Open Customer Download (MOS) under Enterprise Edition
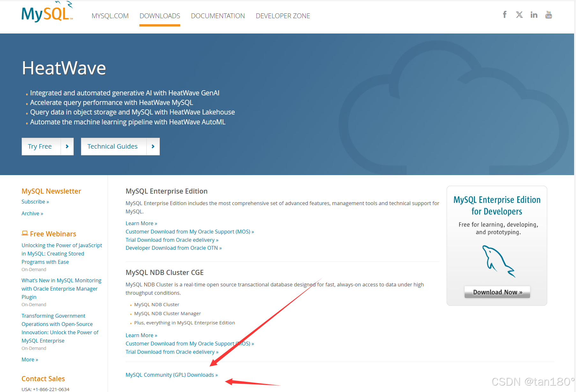The image size is (576, 392). (x=190, y=232)
